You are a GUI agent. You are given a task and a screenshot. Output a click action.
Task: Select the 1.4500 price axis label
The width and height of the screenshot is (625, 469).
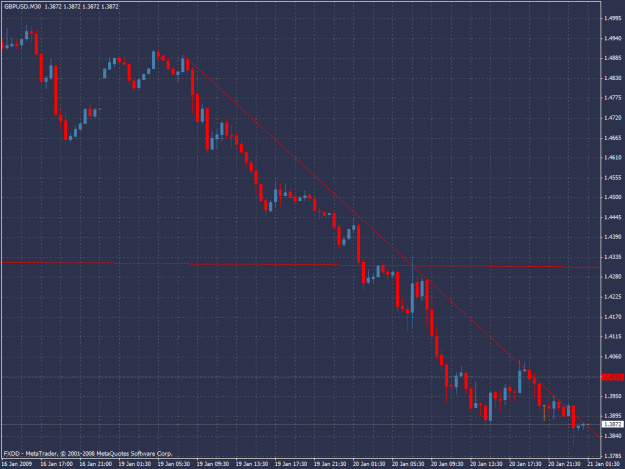pyautogui.click(x=613, y=197)
